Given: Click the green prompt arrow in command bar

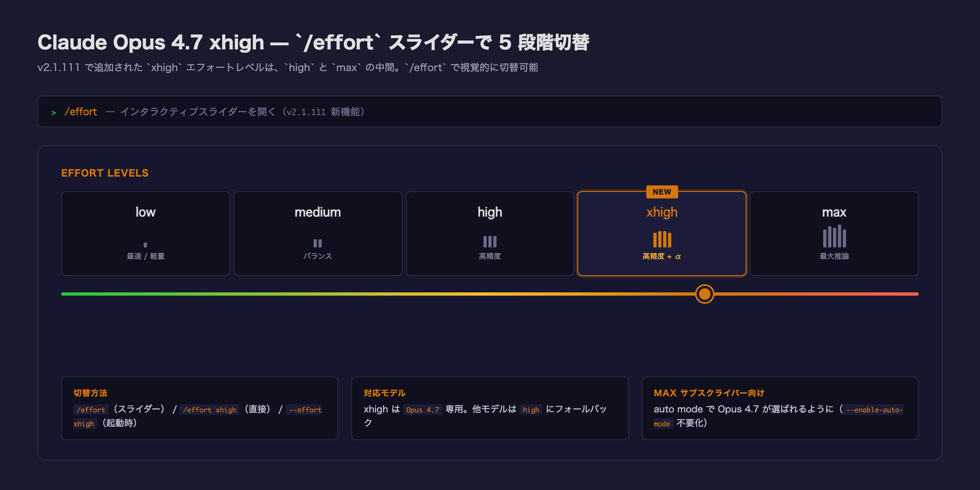Looking at the screenshot, I should [53, 113].
